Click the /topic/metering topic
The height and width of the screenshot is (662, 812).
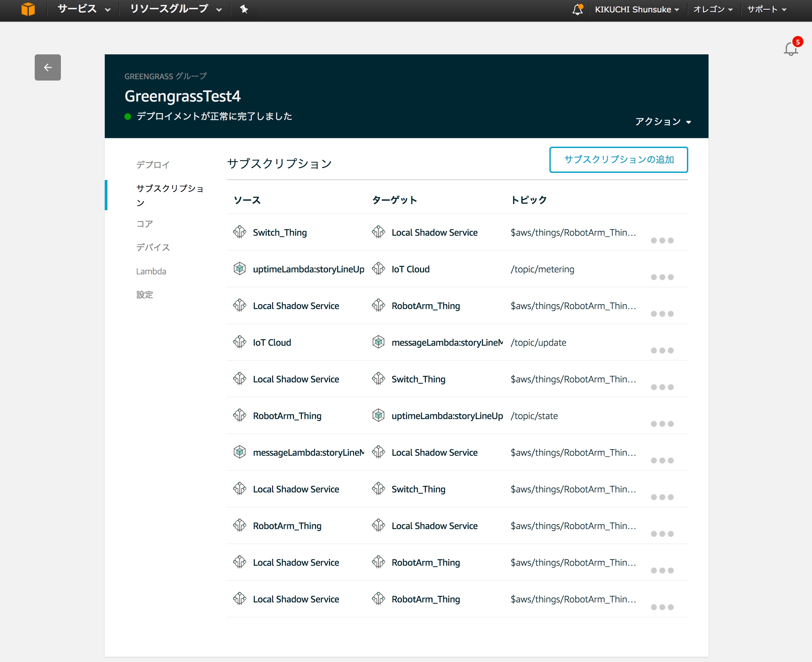(x=542, y=269)
